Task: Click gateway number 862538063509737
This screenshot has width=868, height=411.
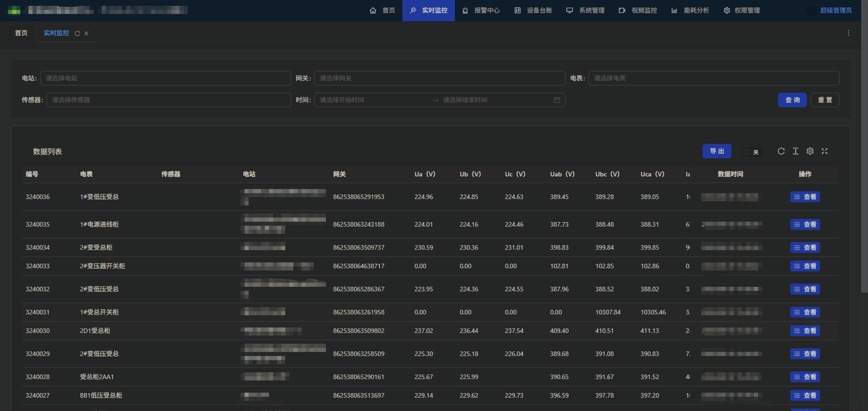Action: (359, 248)
